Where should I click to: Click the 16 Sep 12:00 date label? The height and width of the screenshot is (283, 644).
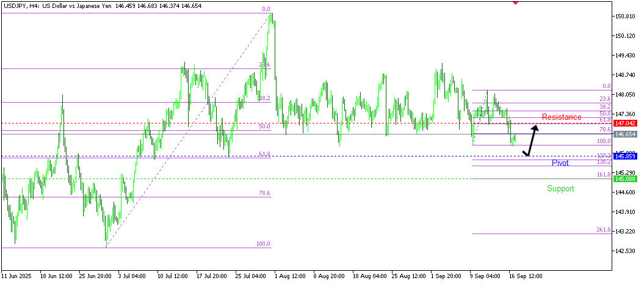[526, 276]
